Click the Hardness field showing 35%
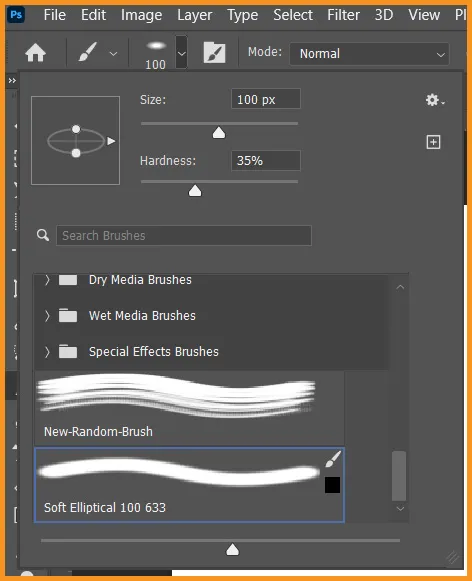The height and width of the screenshot is (581, 472). click(266, 161)
